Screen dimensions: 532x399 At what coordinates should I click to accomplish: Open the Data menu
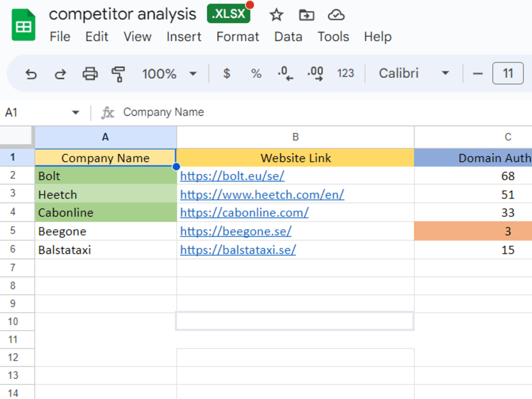click(288, 37)
